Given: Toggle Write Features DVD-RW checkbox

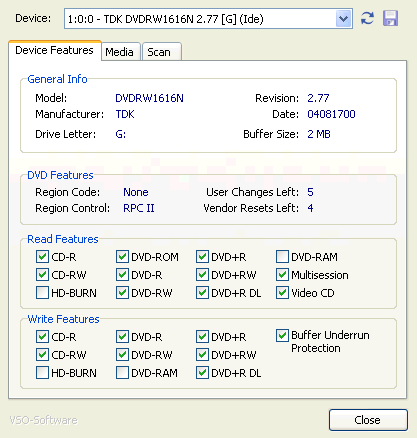Looking at the screenshot, I should tap(122, 355).
